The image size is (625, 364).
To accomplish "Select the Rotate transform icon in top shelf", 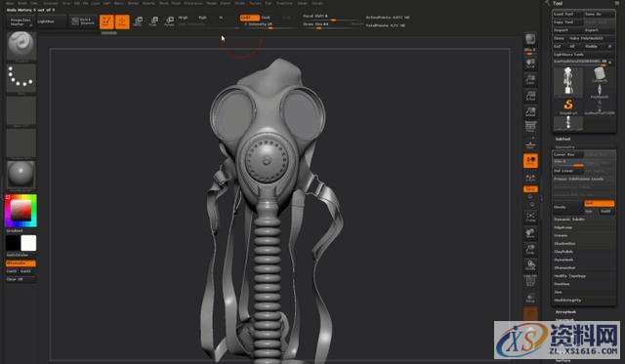I will [x=169, y=21].
